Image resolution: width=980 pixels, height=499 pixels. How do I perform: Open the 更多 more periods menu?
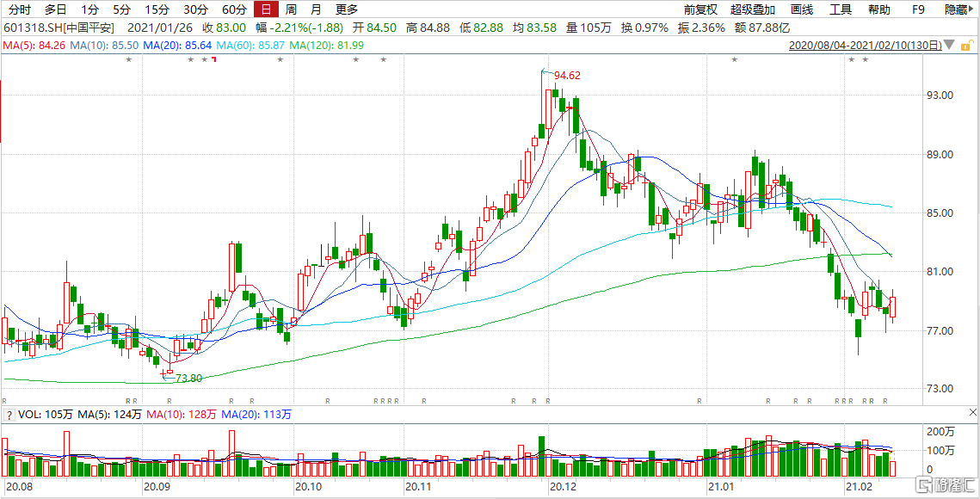[x=347, y=9]
